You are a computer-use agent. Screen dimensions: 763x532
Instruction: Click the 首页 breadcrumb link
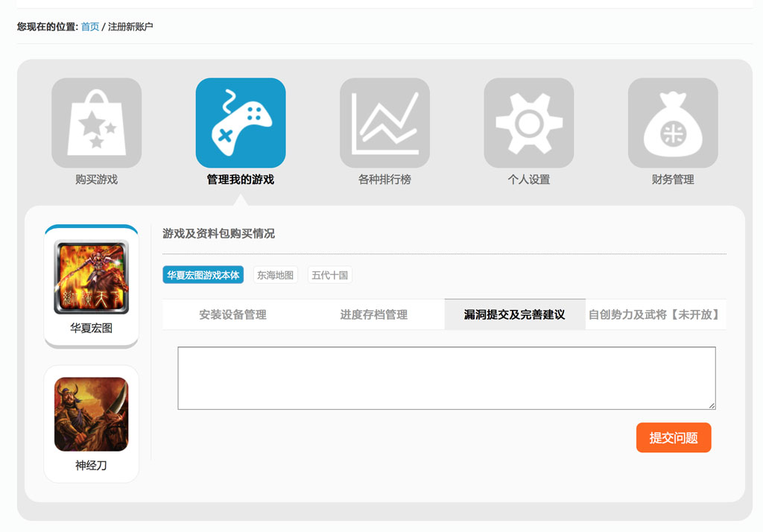pos(90,27)
